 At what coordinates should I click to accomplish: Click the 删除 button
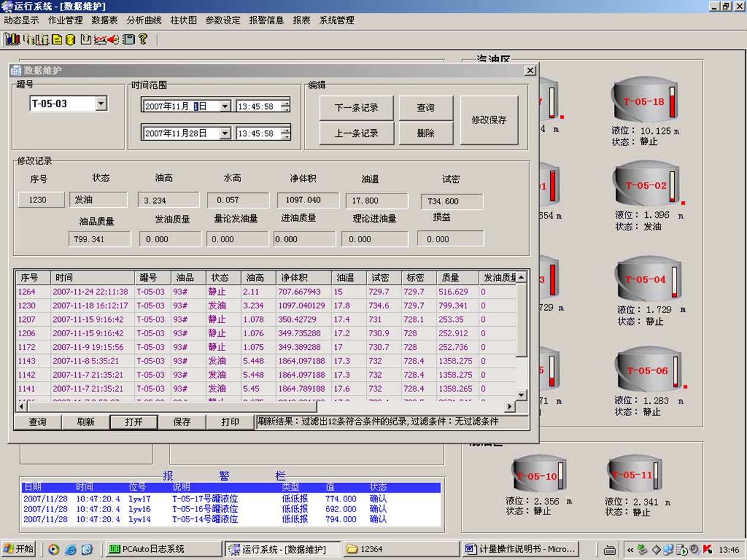pos(425,133)
